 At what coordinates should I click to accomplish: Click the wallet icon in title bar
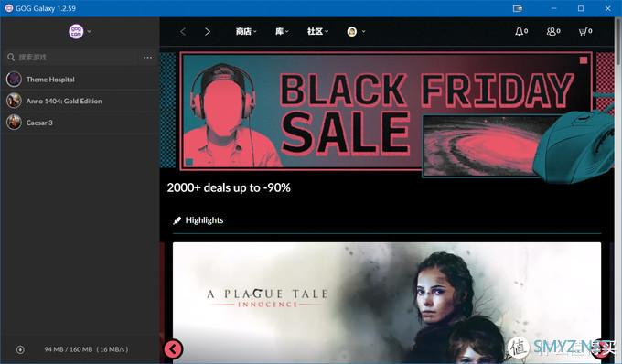(x=518, y=8)
